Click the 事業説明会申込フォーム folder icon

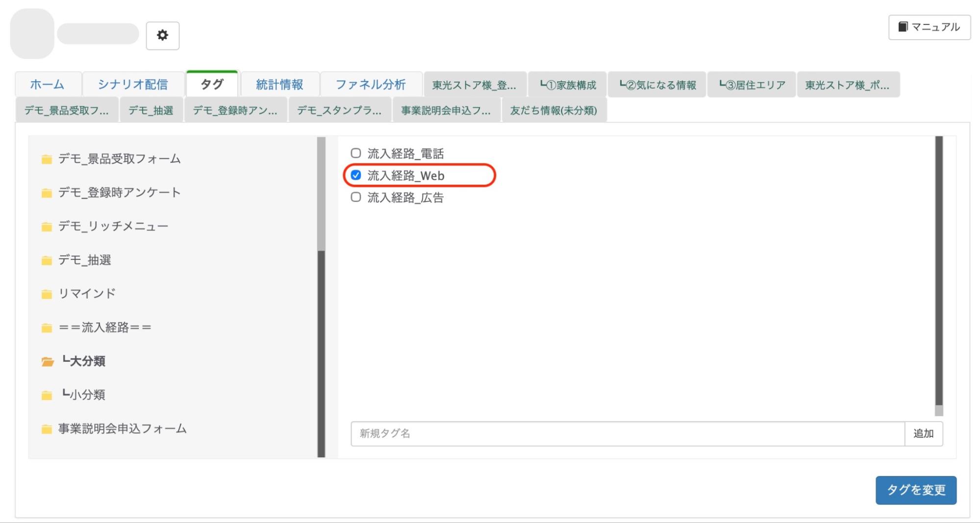[x=47, y=429]
